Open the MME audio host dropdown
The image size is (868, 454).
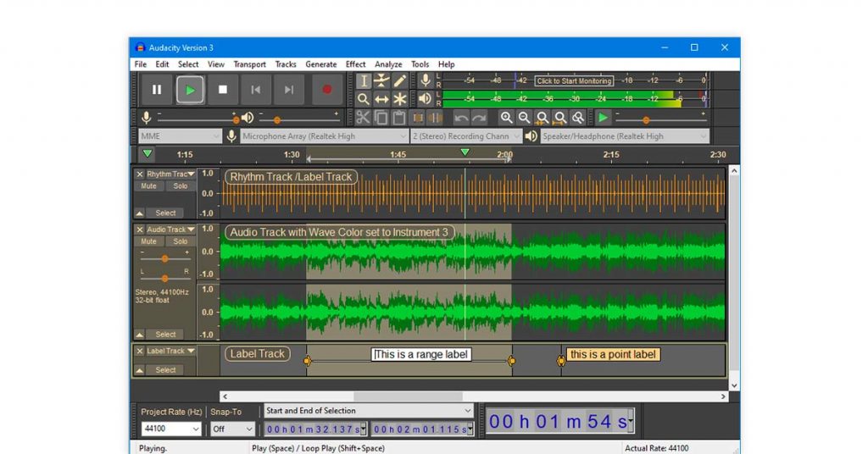(180, 136)
